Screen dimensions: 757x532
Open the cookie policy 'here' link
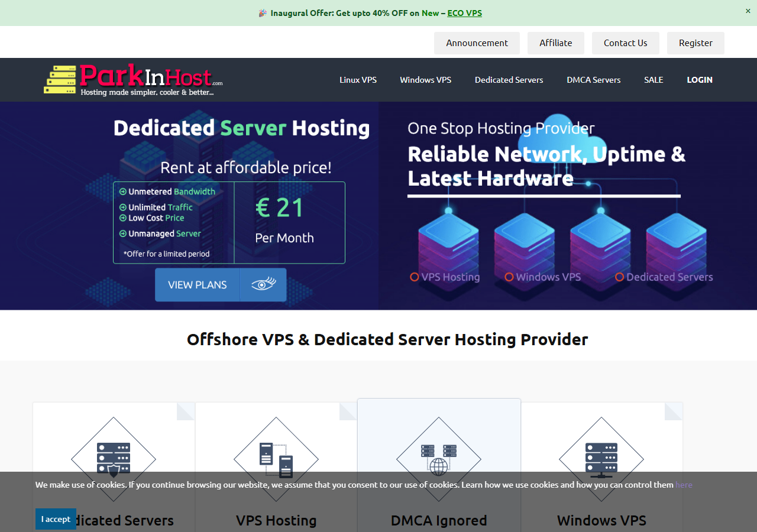[684, 485]
